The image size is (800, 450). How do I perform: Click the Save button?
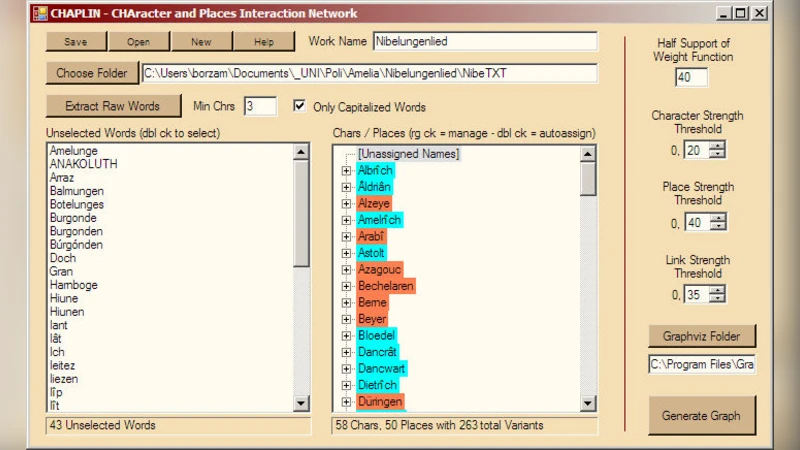[x=76, y=42]
